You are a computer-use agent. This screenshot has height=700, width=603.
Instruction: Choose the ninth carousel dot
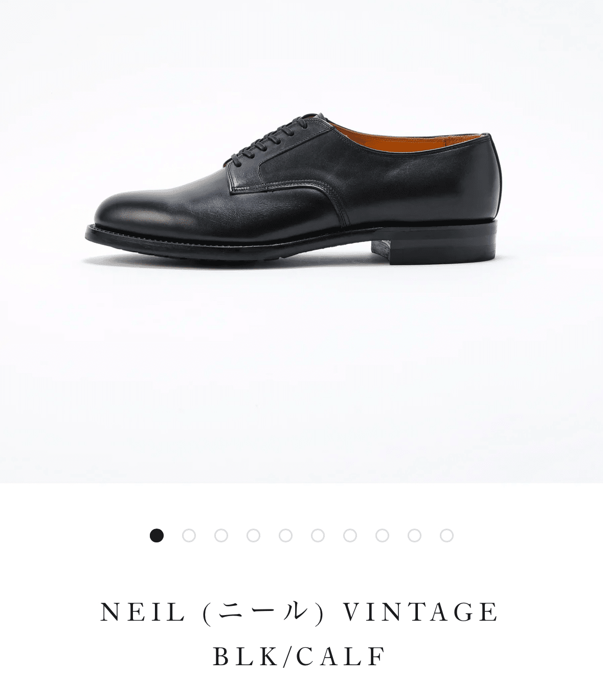[x=414, y=536]
